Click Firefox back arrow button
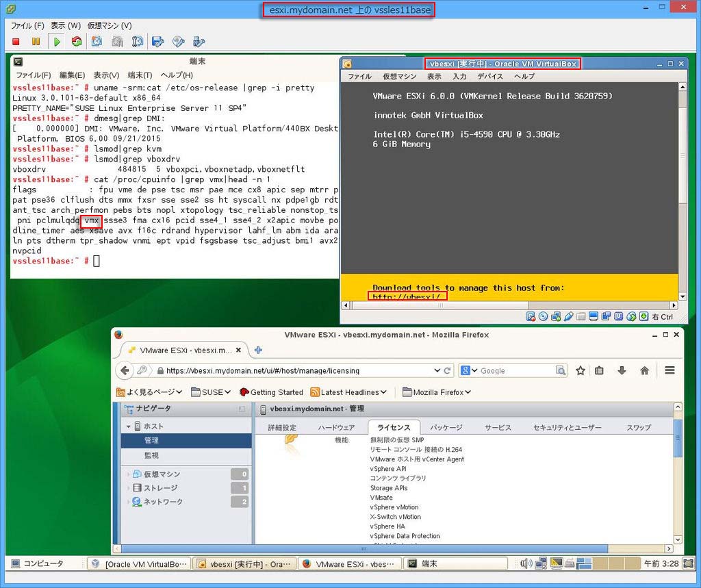This screenshot has width=701, height=588. pos(125,370)
